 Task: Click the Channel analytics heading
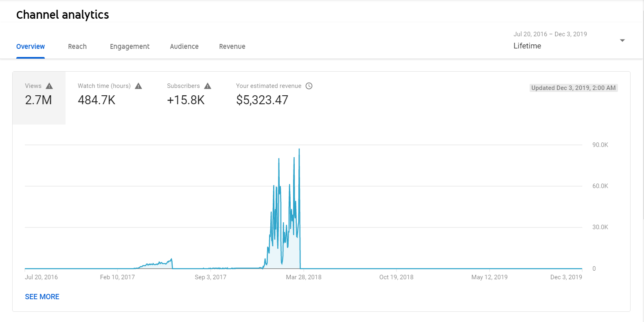(63, 15)
